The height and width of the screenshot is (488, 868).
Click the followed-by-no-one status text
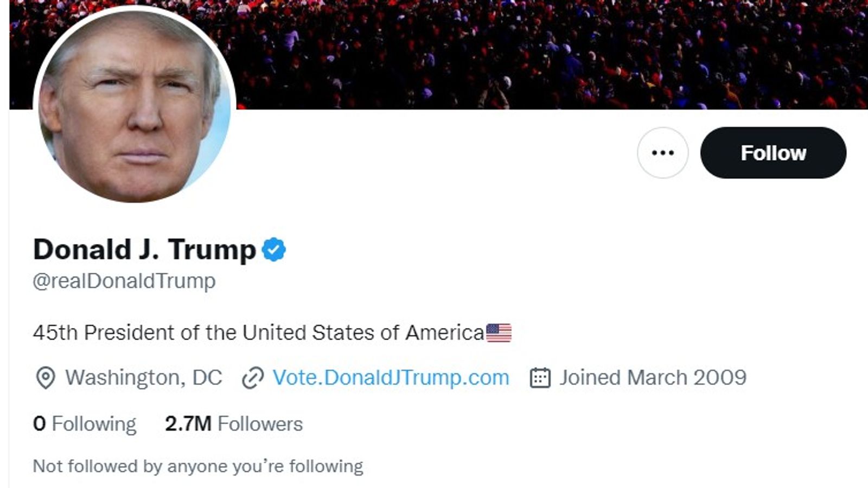[x=199, y=465]
